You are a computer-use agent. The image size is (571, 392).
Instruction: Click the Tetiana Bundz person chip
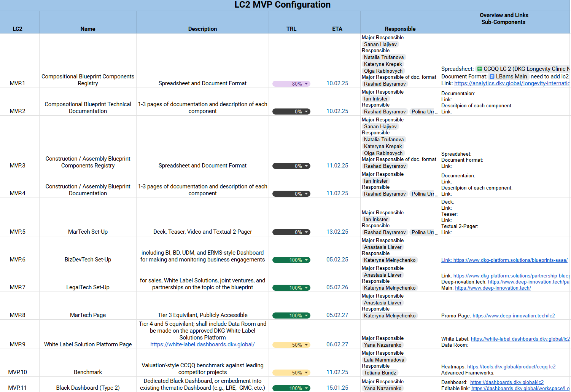click(380, 373)
